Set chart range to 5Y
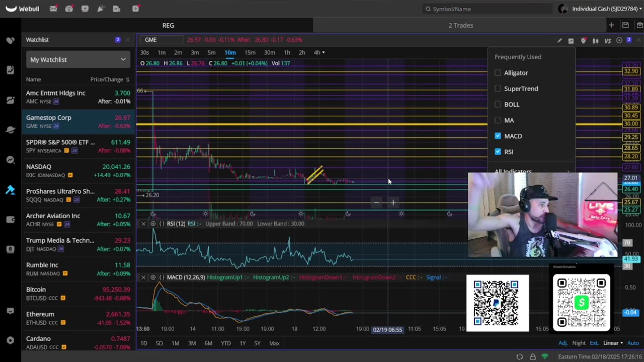This screenshot has width=644, height=362. [257, 343]
